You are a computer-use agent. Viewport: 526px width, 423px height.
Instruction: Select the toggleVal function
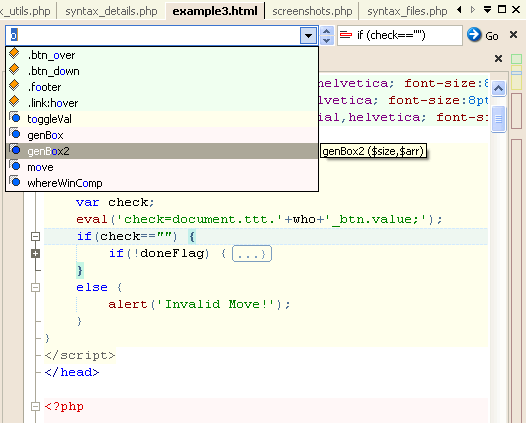(x=162, y=119)
